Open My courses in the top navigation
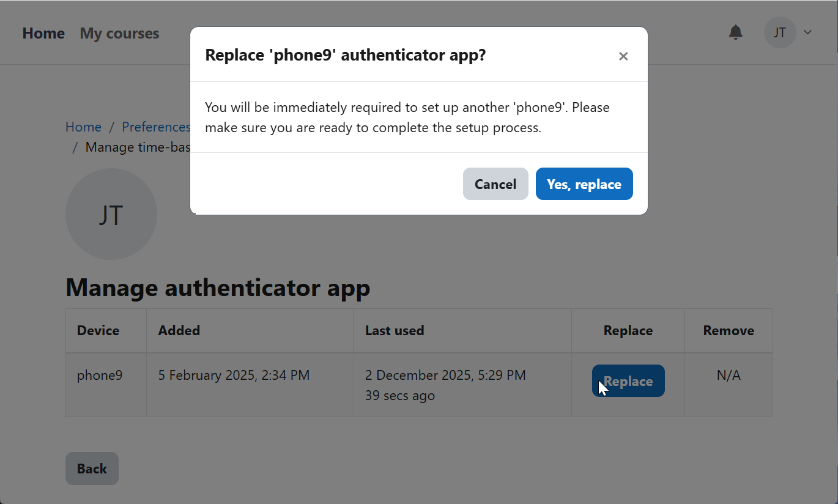The width and height of the screenshot is (838, 504). tap(119, 33)
